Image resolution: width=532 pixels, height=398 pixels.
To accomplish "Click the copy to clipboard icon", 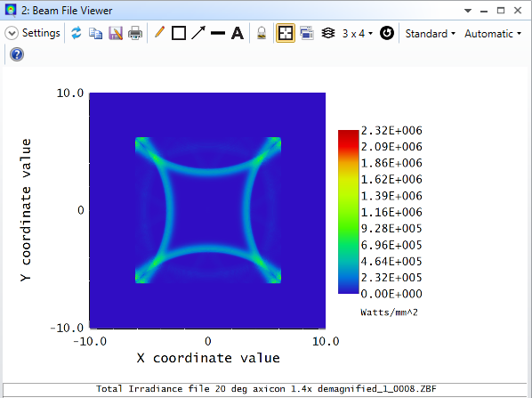I will 96,33.
